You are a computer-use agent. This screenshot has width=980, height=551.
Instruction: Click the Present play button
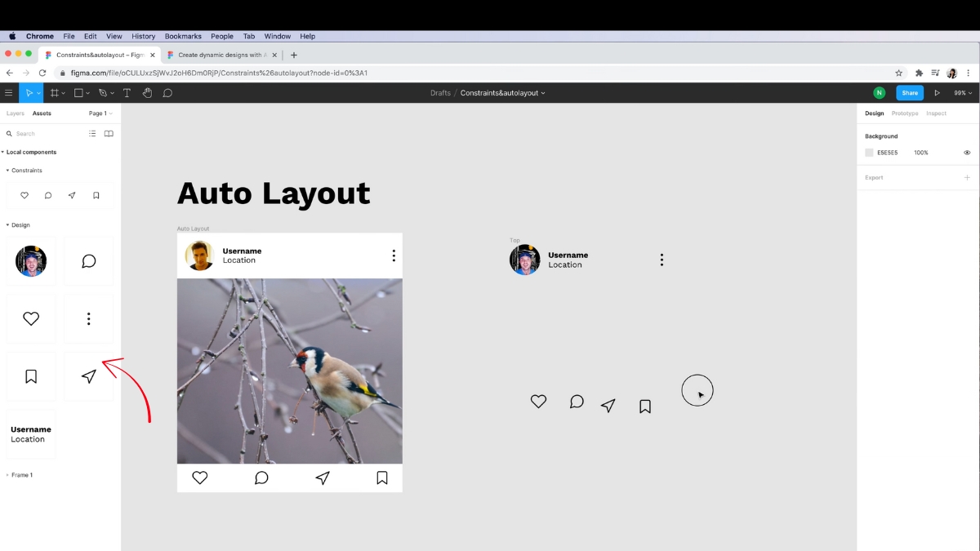click(x=937, y=93)
